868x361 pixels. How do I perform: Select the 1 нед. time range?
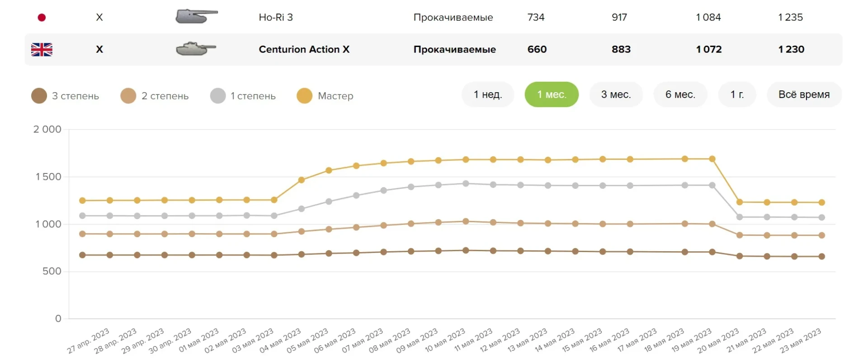[488, 94]
